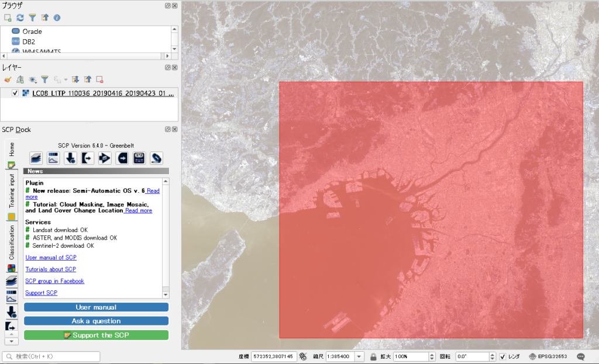This screenshot has height=364, width=599.
Task: Open the map themes eye dropdown in Layers panel
Action: (33, 79)
